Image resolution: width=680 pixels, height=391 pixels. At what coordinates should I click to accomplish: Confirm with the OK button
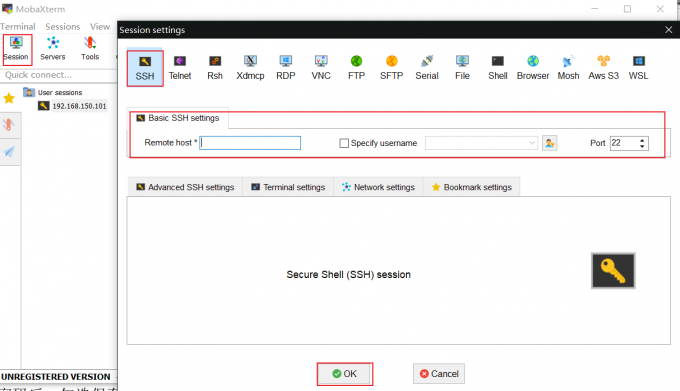pyautogui.click(x=345, y=374)
